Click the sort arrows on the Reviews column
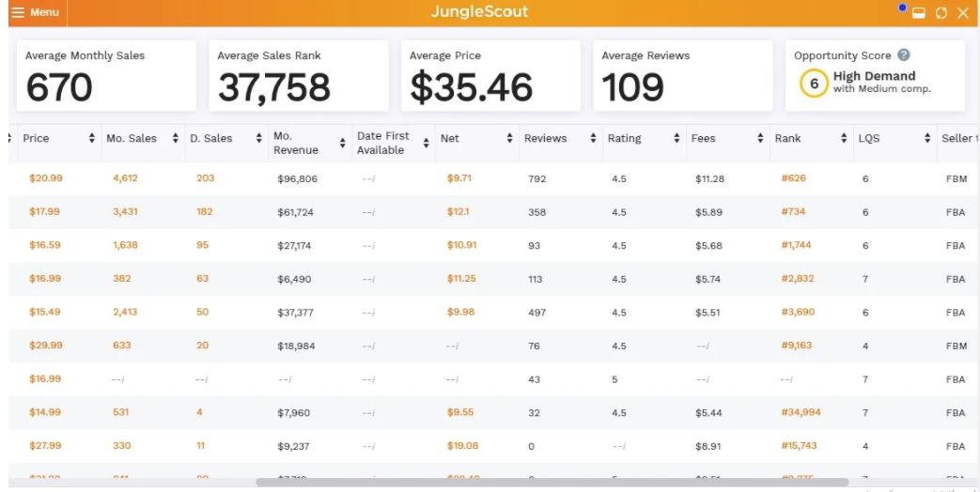Screen dimensions: 980x492 coord(593,139)
